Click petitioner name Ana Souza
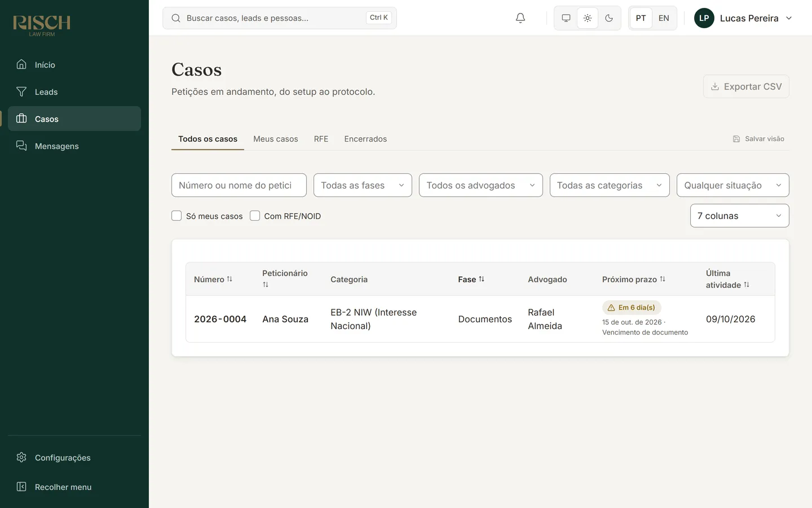 pyautogui.click(x=285, y=319)
